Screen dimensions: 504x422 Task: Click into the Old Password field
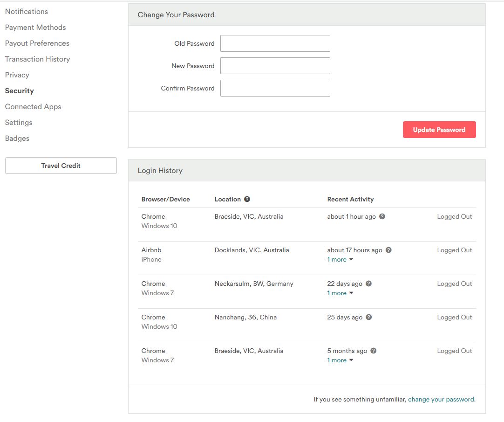275,43
